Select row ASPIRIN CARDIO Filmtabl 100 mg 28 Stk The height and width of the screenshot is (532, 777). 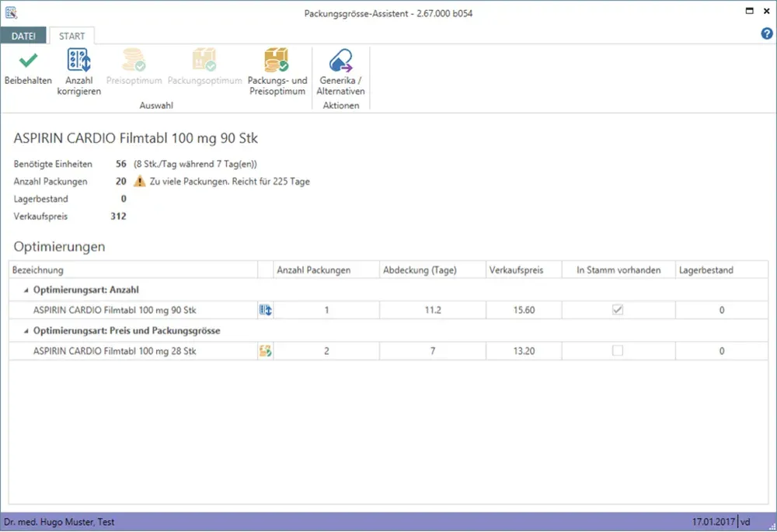tap(388, 351)
